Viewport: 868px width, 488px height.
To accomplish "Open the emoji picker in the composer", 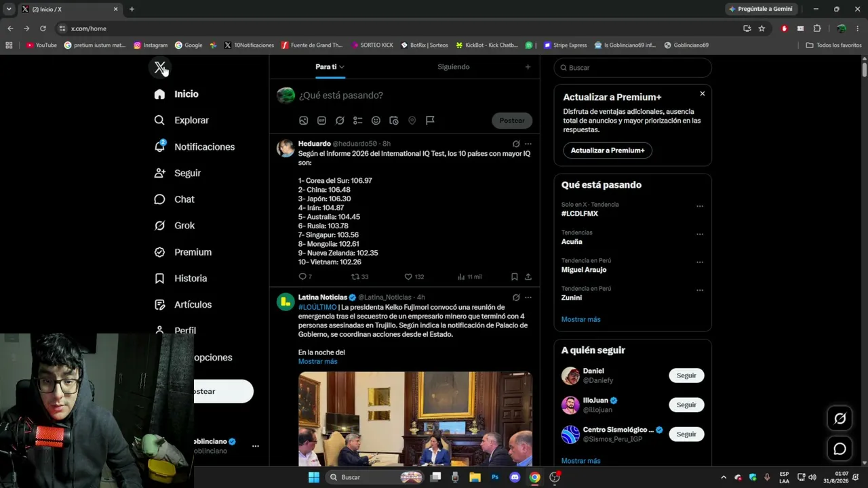I will point(376,121).
